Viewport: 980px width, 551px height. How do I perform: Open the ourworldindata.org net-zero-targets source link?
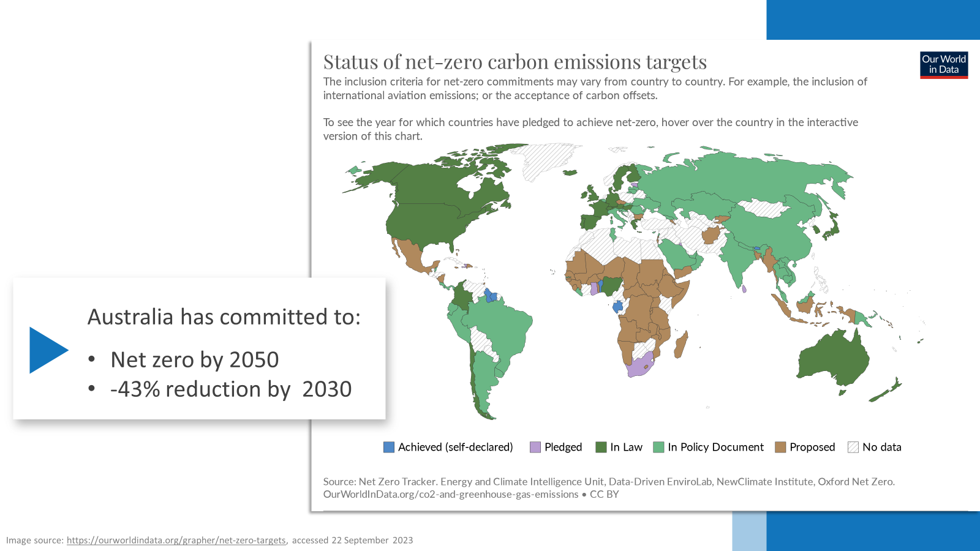pos(176,540)
